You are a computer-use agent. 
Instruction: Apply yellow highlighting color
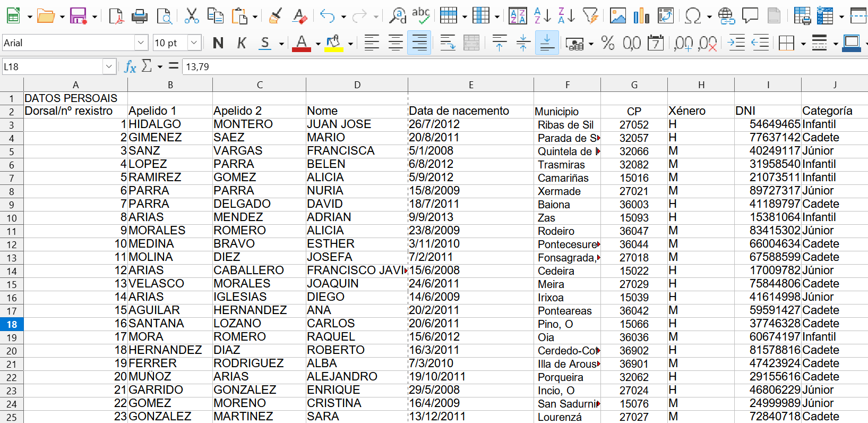click(334, 43)
